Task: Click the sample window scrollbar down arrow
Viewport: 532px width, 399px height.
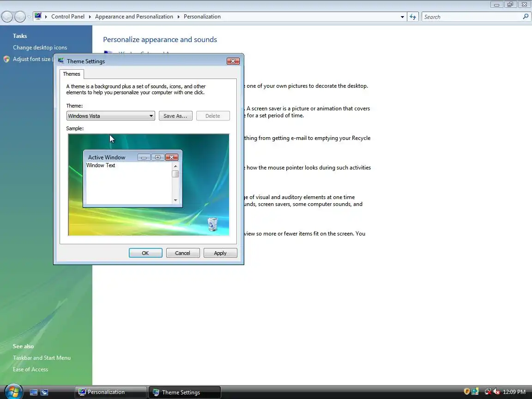Action: pyautogui.click(x=175, y=200)
